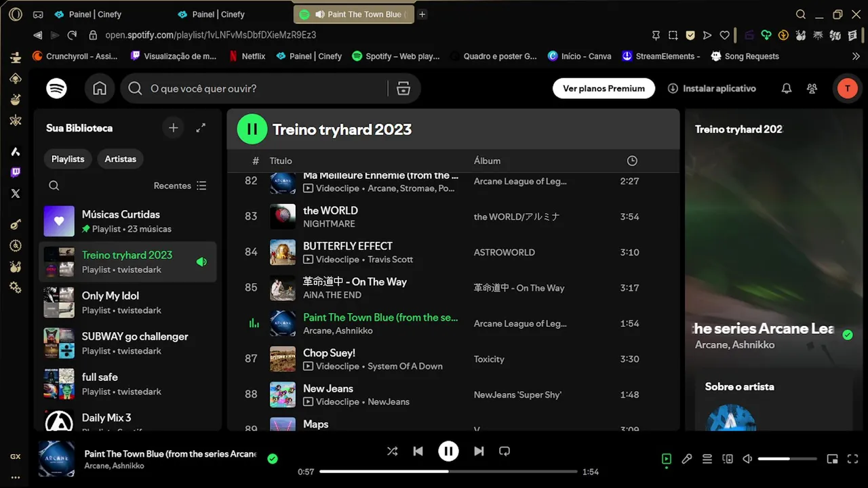
Task: Open the notifications bell
Action: tap(787, 88)
